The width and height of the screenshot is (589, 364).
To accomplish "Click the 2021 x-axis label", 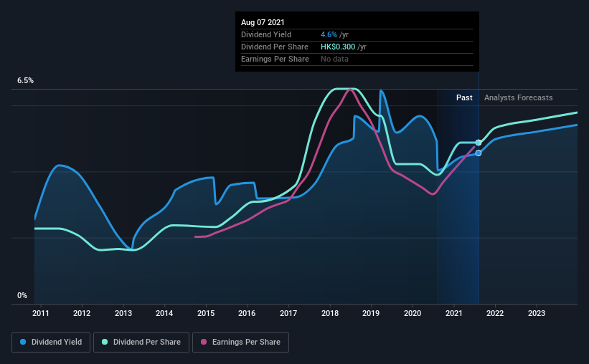I will 454,313.
